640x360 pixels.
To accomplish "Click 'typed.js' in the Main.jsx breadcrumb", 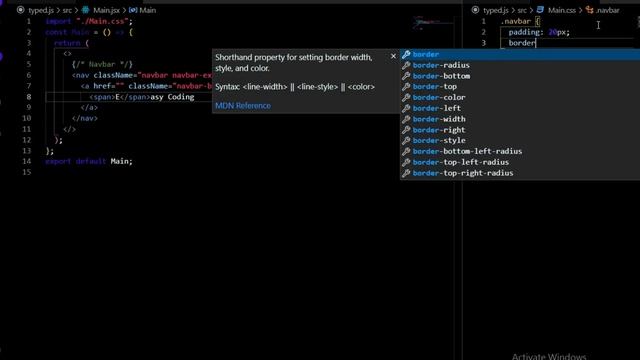I will 41,10.
